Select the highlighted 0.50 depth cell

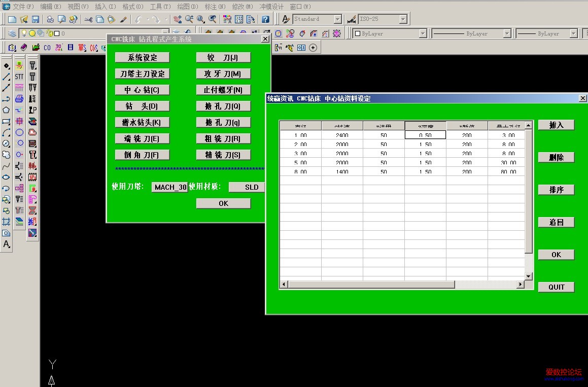(x=425, y=135)
